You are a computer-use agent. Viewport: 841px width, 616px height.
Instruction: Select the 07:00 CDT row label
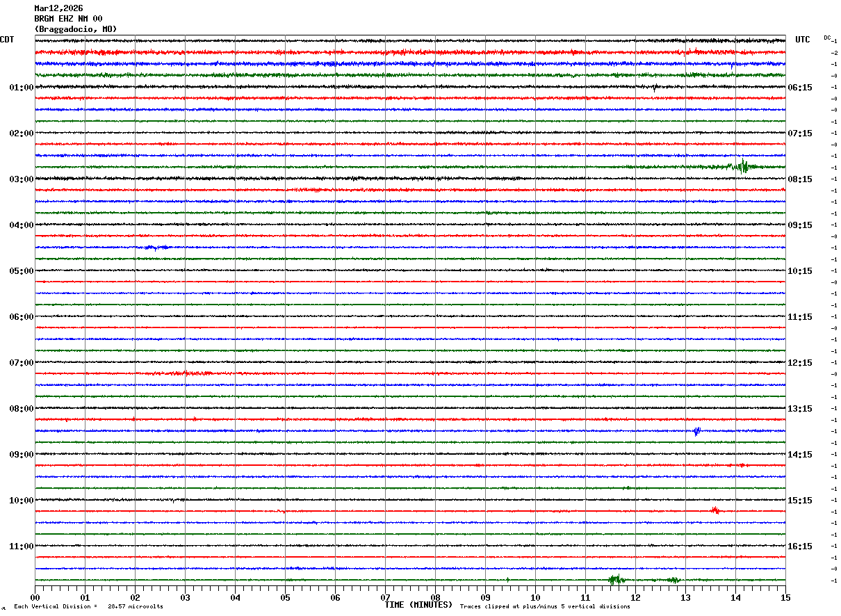coord(21,363)
